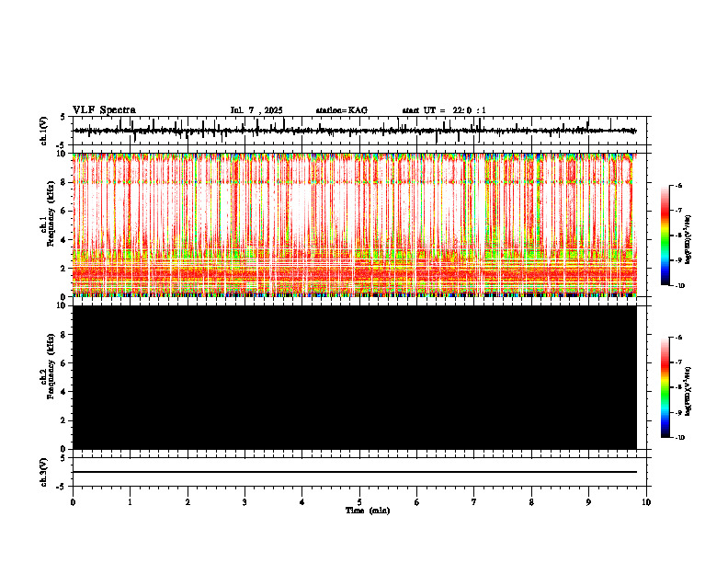Click inside the black ch.2 spectrogram

tap(355, 377)
